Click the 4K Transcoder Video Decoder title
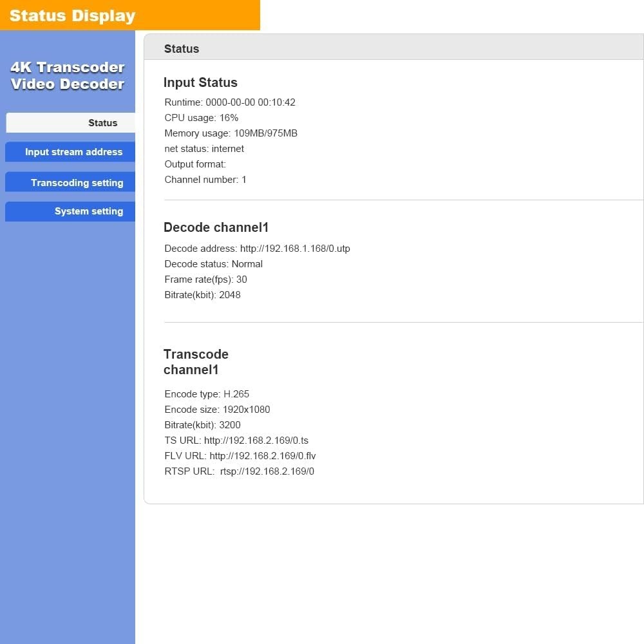The image size is (644, 644). tap(68, 76)
